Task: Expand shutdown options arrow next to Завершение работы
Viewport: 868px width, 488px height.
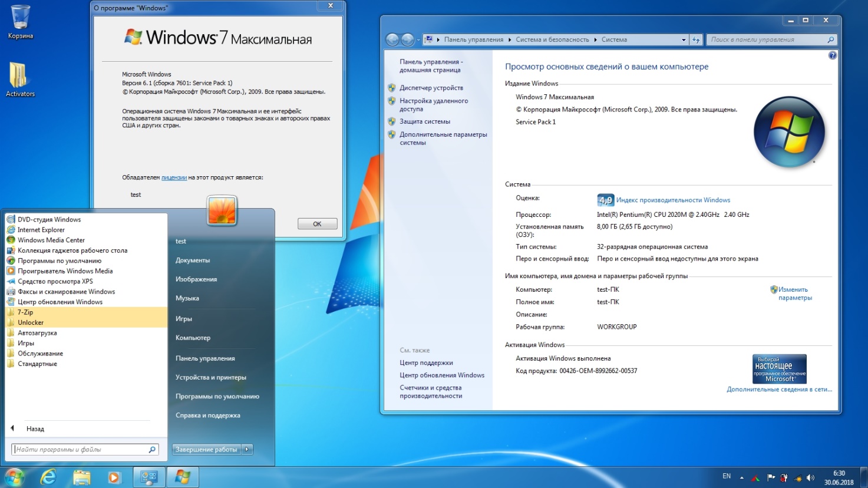Action: coord(247,449)
